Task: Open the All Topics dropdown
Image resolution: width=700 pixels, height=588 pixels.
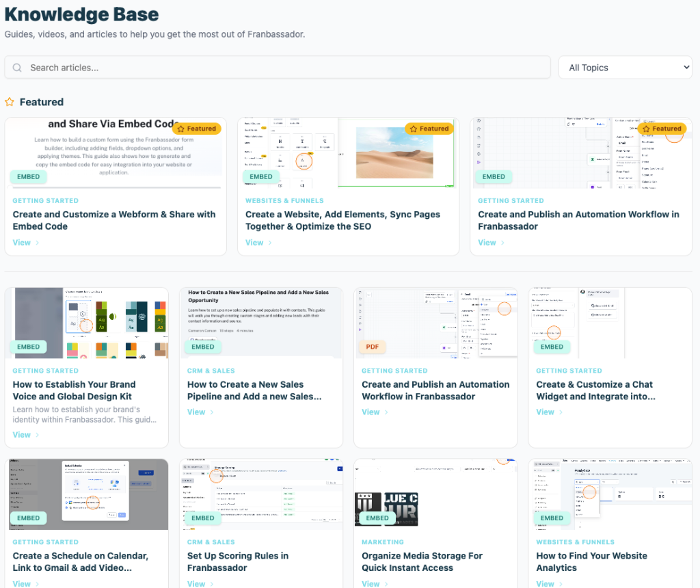Action: click(x=625, y=68)
